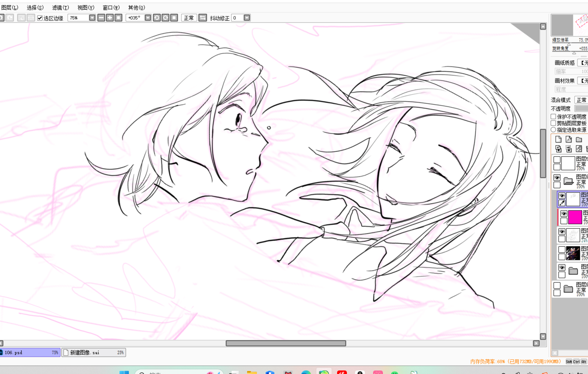Viewport: 588px width, 374px height.
Task: Click the 正常 view mode button
Action: tap(189, 18)
